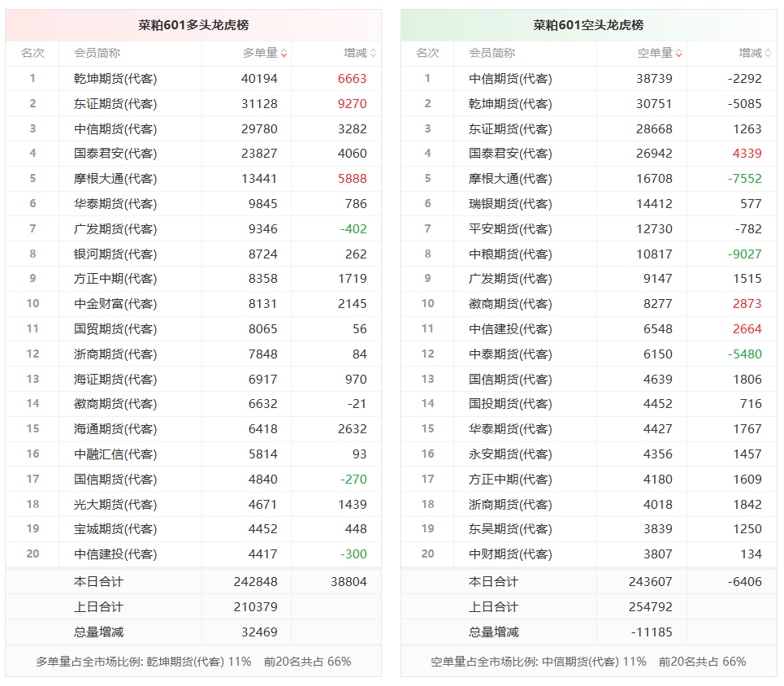Click 名次 header in 多头龙虎榜 table

pyautogui.click(x=32, y=53)
